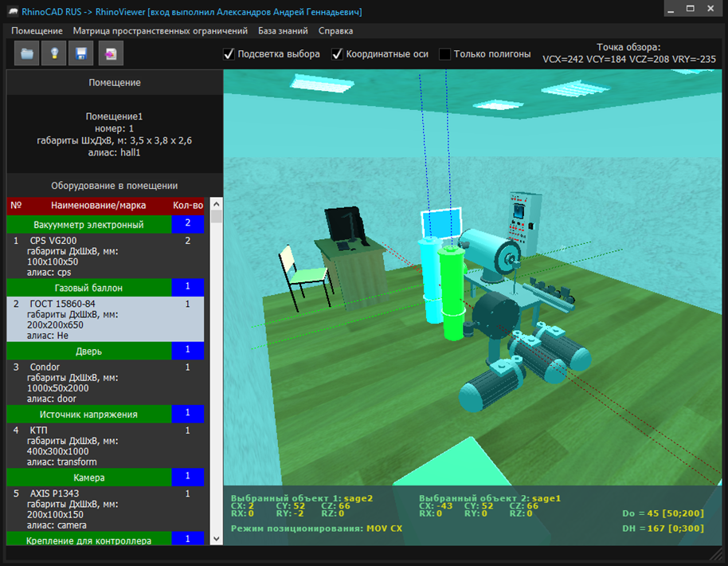728x566 pixels.
Task: Select the ГОСТ 15860-84 equipment row
Action: pos(105,320)
